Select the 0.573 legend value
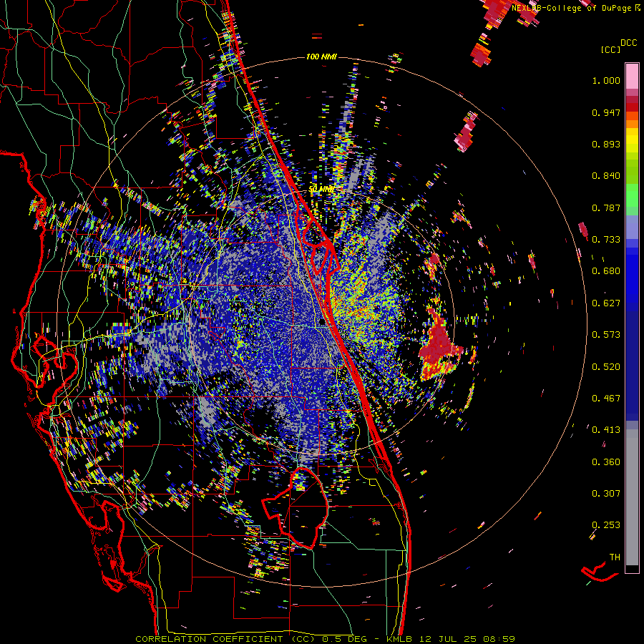644x644 pixels. point(606,335)
